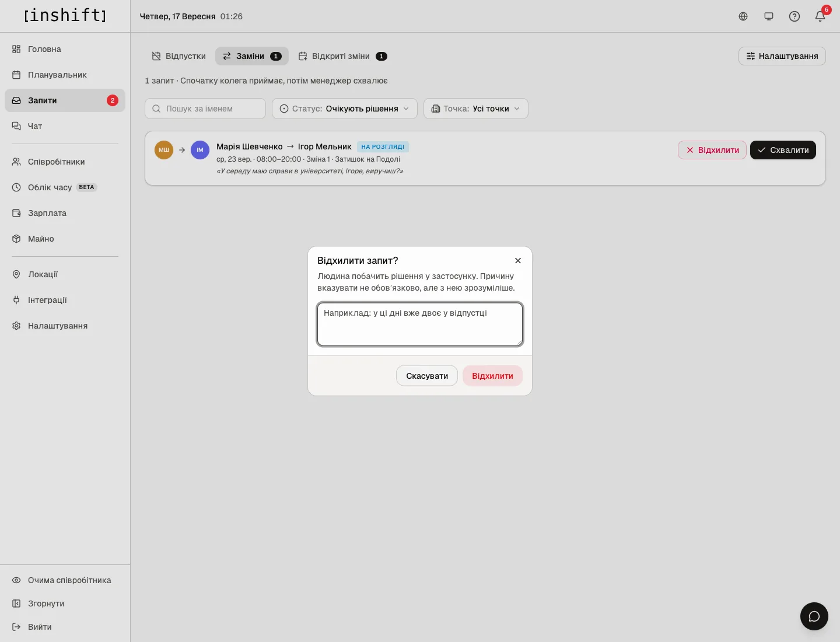Open the language globe icon
The height and width of the screenshot is (642, 840).
(x=743, y=16)
